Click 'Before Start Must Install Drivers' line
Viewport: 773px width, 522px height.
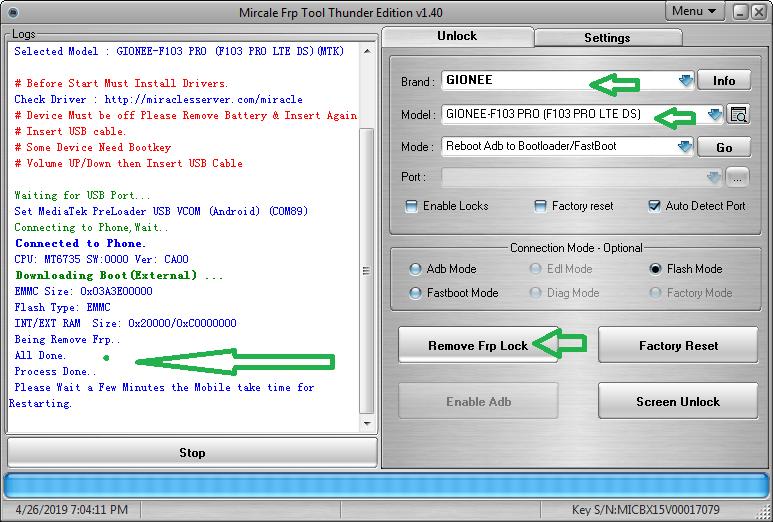pyautogui.click(x=121, y=83)
